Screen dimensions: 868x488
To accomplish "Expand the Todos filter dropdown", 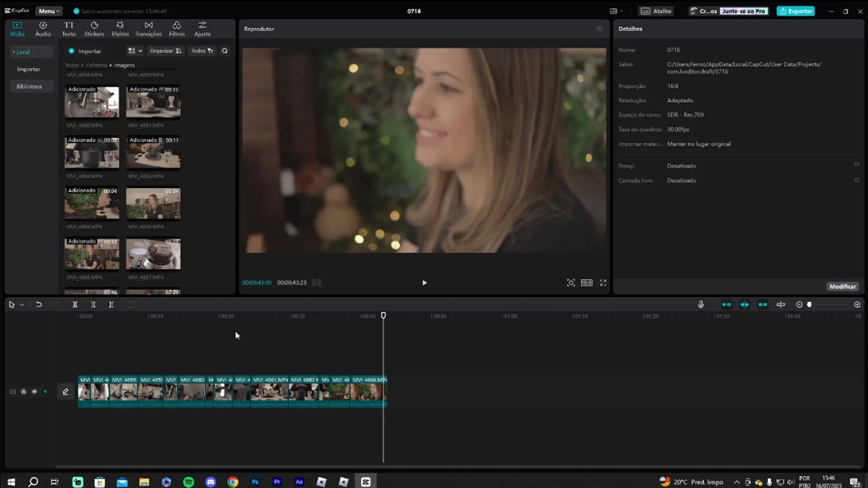I will click(202, 51).
